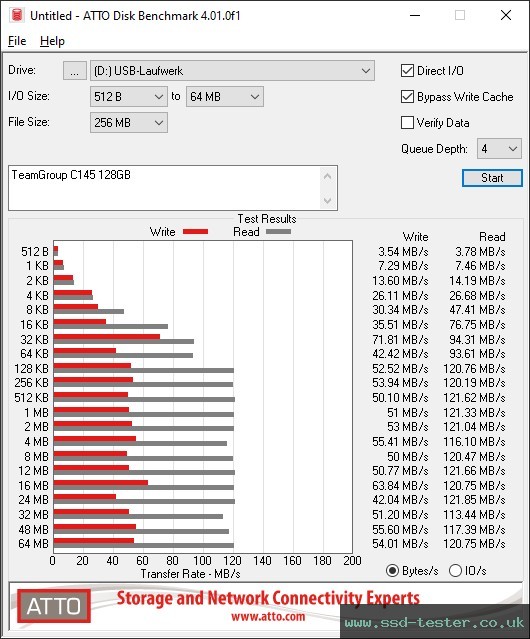The width and height of the screenshot is (530, 639).
Task: Click the 1 MB write value 51 MB/s
Action: click(408, 412)
